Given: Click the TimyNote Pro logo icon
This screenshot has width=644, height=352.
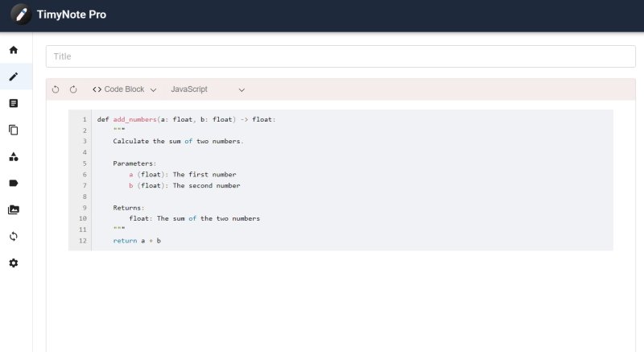Looking at the screenshot, I should [21, 14].
